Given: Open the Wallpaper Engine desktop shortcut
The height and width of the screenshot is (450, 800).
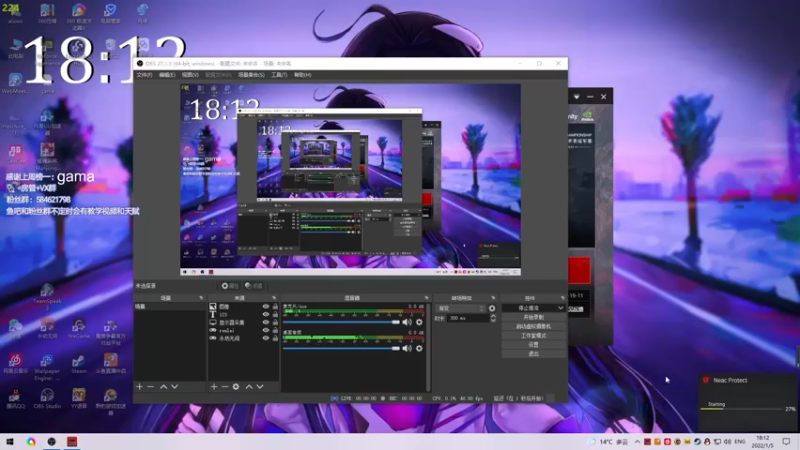Looking at the screenshot, I should pos(47,367).
